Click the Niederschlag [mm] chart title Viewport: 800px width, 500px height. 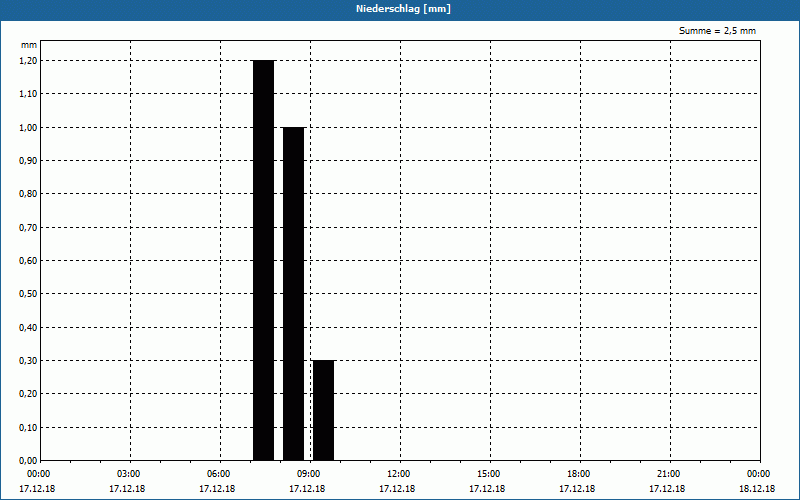coord(403,9)
